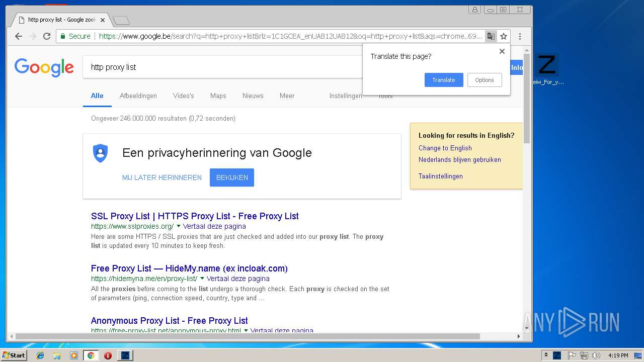Open the Windows Start menu
Screen dimensions: 644x362
click(x=14, y=355)
